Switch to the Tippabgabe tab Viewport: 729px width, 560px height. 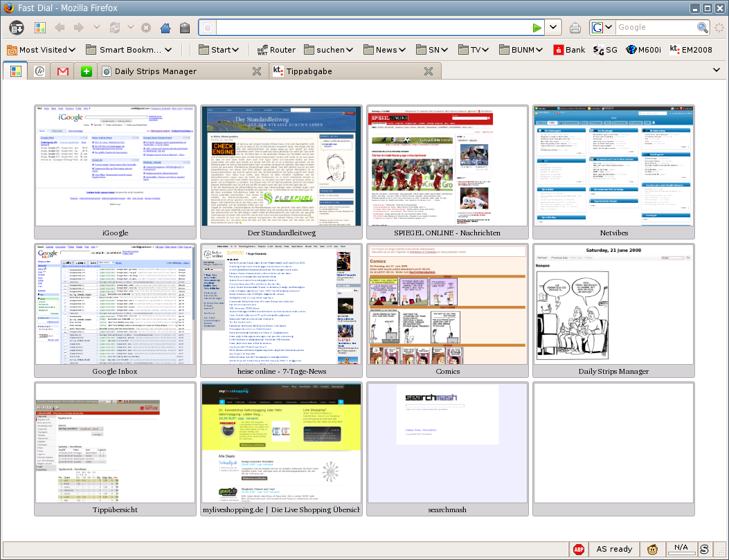(x=346, y=71)
